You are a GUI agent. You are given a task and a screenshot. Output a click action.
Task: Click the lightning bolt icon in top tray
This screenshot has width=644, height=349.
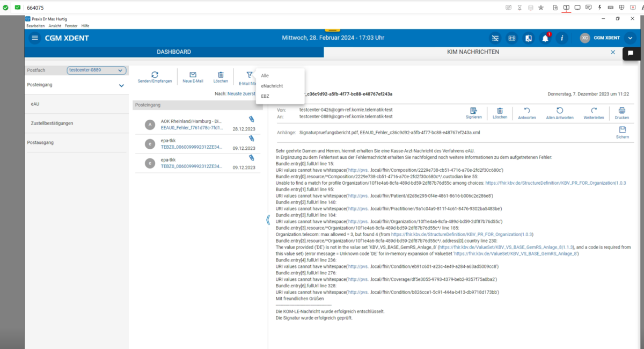click(x=599, y=8)
